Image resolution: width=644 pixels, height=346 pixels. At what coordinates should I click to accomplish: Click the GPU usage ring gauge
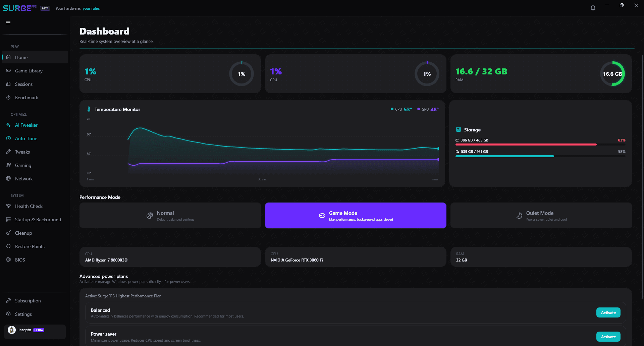coord(427,74)
